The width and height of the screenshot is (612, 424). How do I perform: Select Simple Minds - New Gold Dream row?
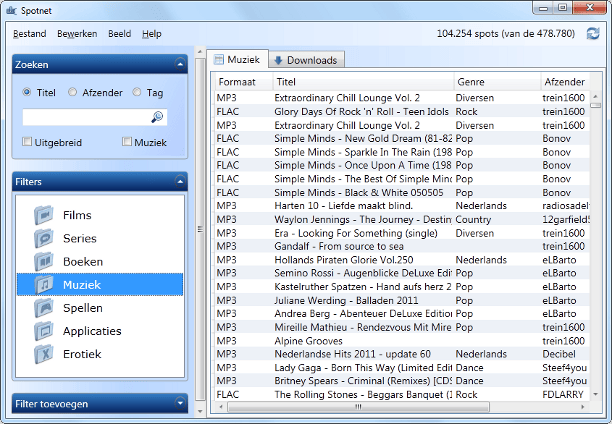click(402, 139)
